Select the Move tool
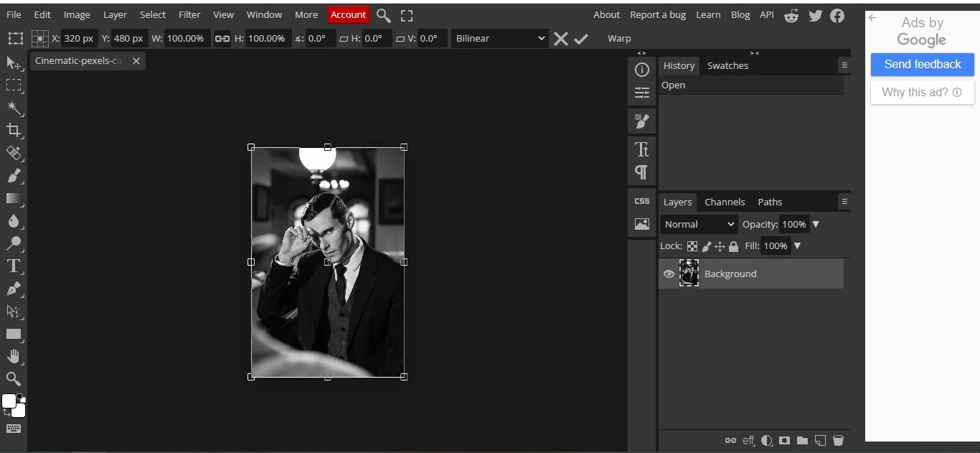This screenshot has height=453, width=980. pyautogui.click(x=14, y=63)
